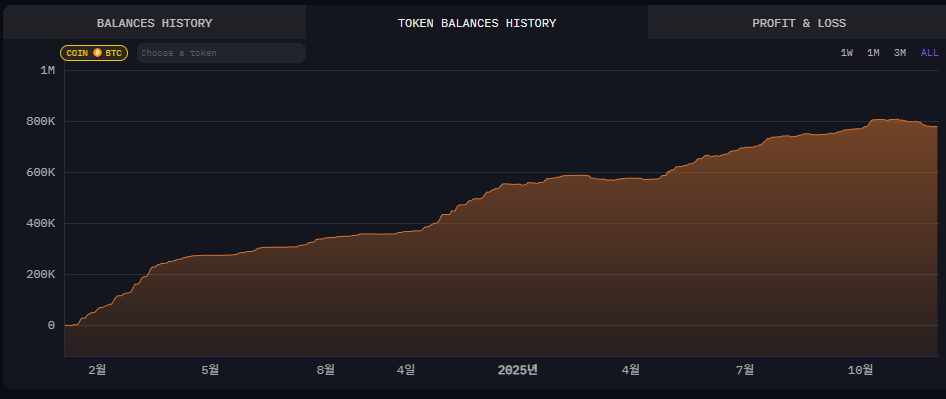Click the 4월 x-axis label
The width and height of the screenshot is (946, 399).
point(630,369)
